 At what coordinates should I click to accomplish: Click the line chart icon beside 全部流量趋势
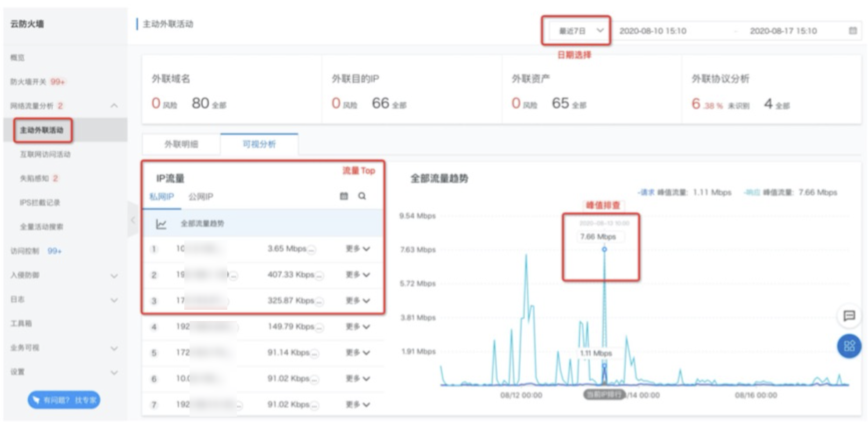click(x=161, y=224)
